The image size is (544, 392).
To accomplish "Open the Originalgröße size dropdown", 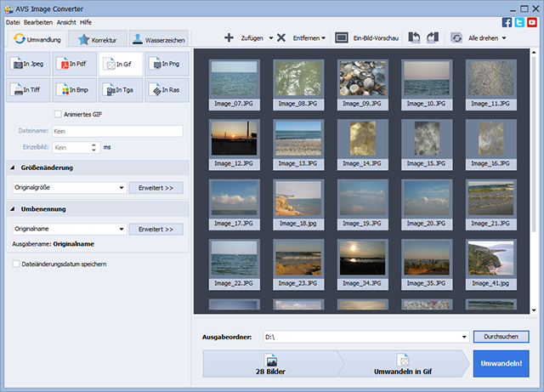I will pos(122,188).
